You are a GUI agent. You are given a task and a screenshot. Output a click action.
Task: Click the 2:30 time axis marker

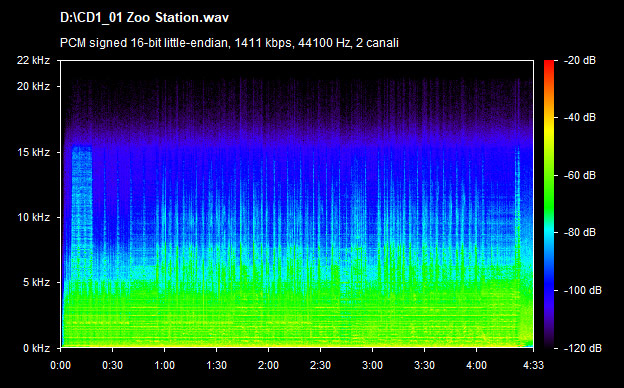[320, 365]
